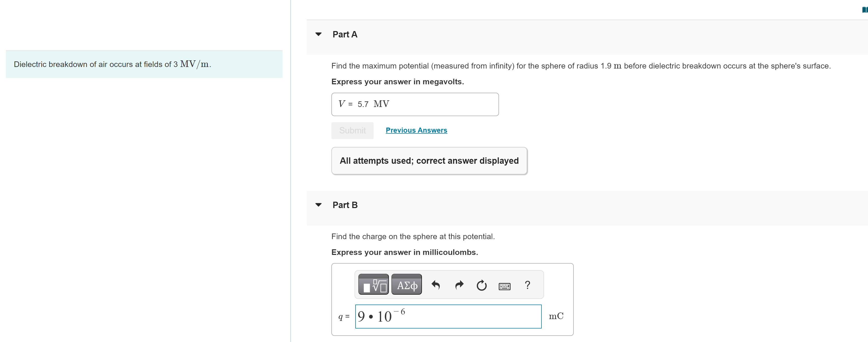Click the Part A heading label
The width and height of the screenshot is (868, 342).
(x=344, y=34)
